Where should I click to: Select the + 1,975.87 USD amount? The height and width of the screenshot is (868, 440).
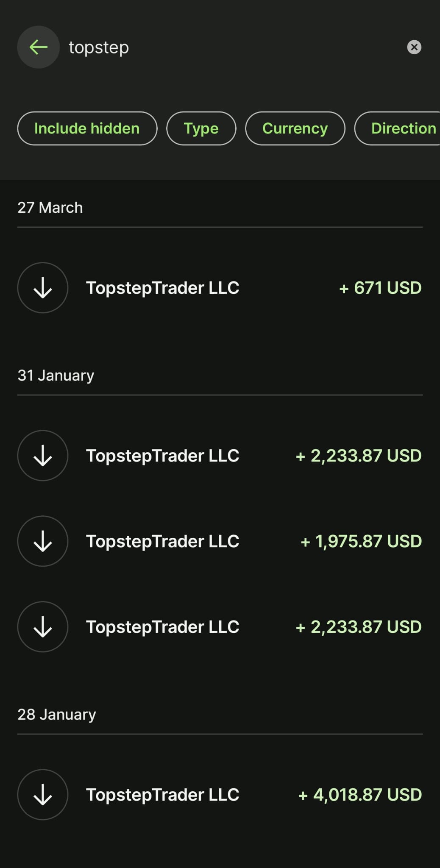click(361, 541)
